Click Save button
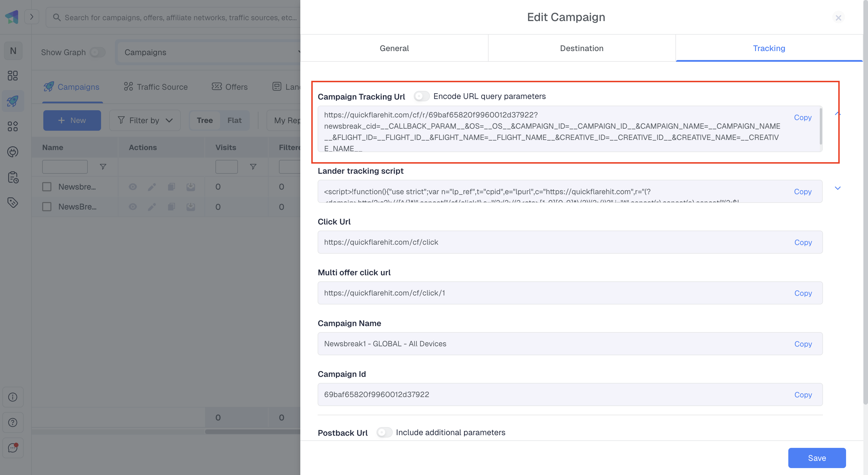The image size is (868, 475). [x=817, y=458]
